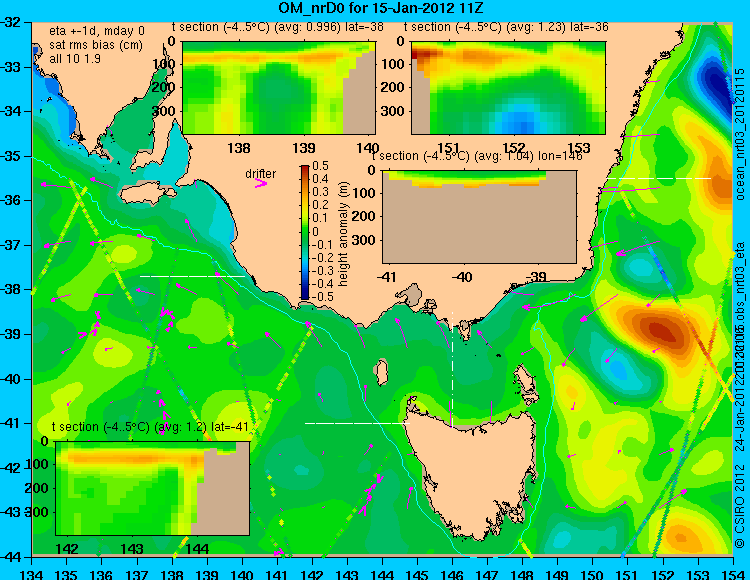Click the magenta drifter arrow legend symbol
750x580 pixels.
(261, 183)
